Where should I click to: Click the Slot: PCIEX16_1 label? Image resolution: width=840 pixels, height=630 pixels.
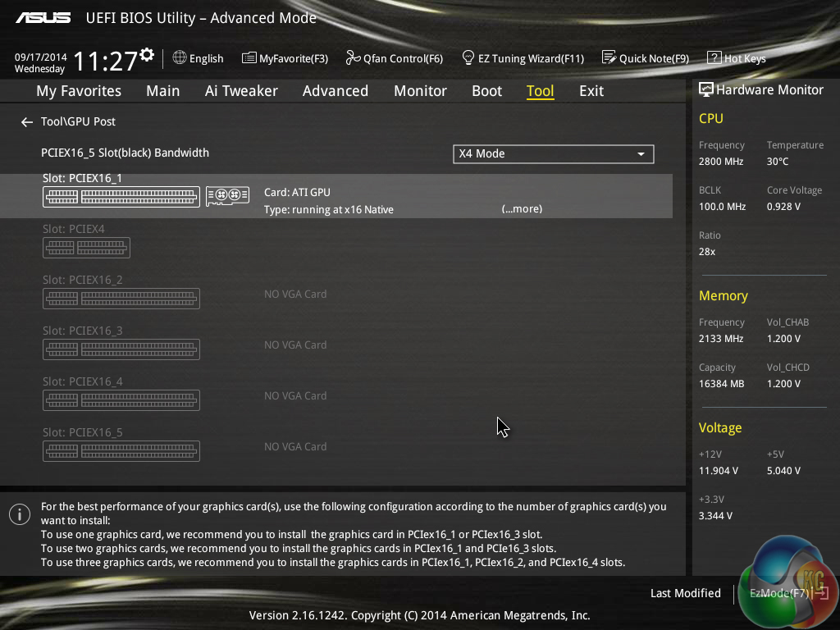pyautogui.click(x=83, y=178)
